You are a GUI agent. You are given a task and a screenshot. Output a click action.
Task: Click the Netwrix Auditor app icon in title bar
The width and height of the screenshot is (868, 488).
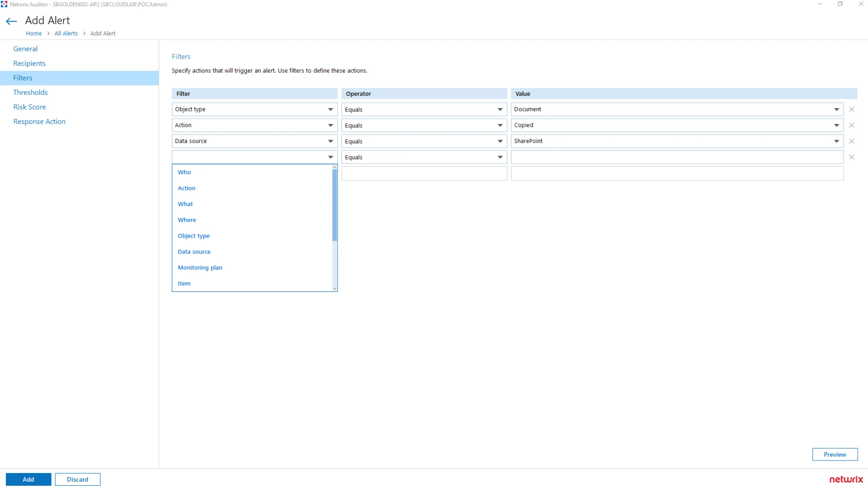4,4
